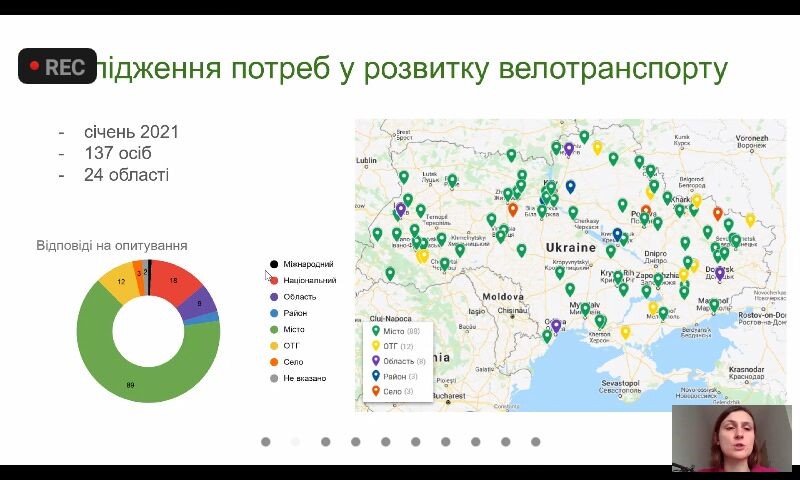Screen dimensions: 800x480
Task: Click the blue pin east of Kyiv
Action: pyautogui.click(x=570, y=187)
